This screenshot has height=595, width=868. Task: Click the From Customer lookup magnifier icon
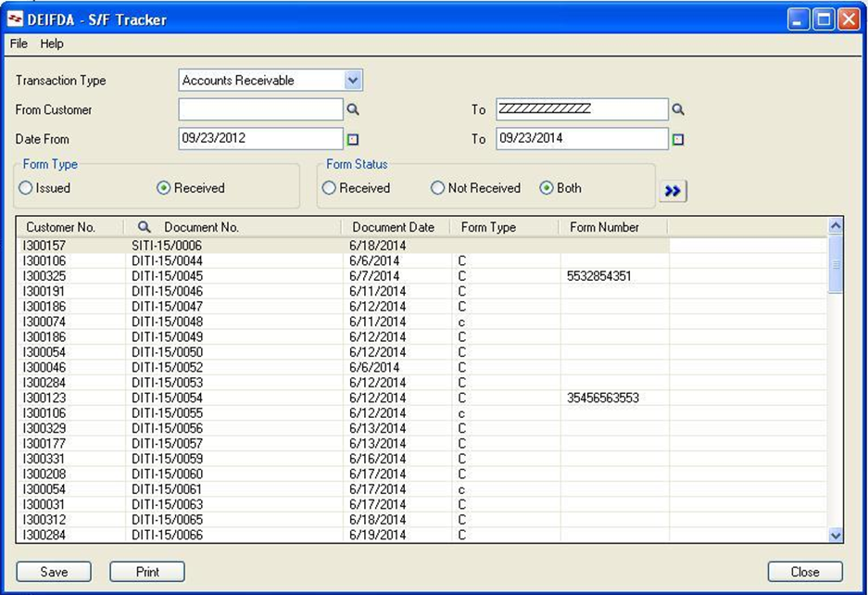coord(353,109)
